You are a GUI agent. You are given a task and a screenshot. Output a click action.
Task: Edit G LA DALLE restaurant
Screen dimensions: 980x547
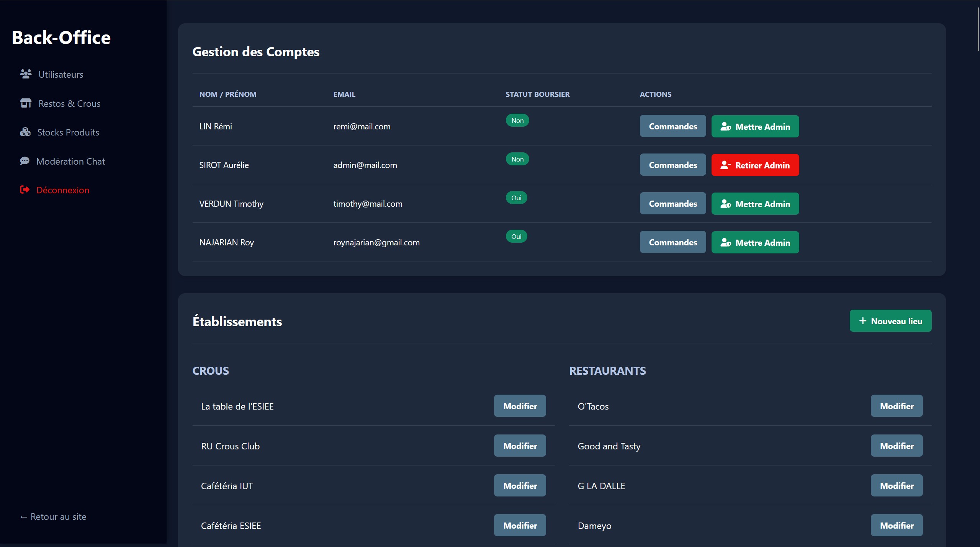pyautogui.click(x=897, y=486)
